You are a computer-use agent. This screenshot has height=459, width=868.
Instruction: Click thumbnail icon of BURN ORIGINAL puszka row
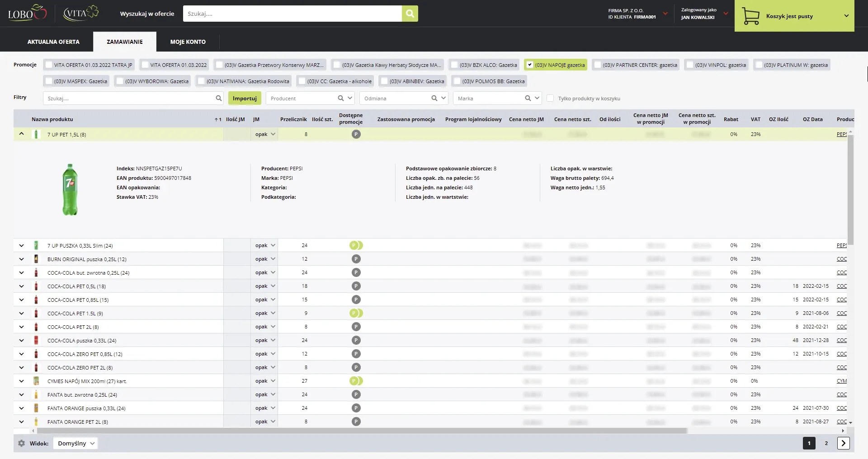pyautogui.click(x=36, y=259)
